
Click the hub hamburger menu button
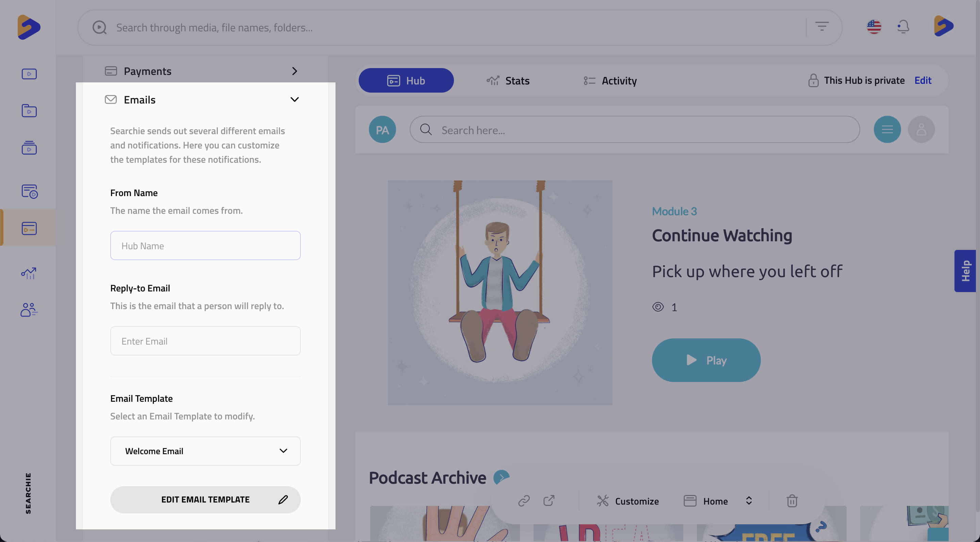point(887,130)
